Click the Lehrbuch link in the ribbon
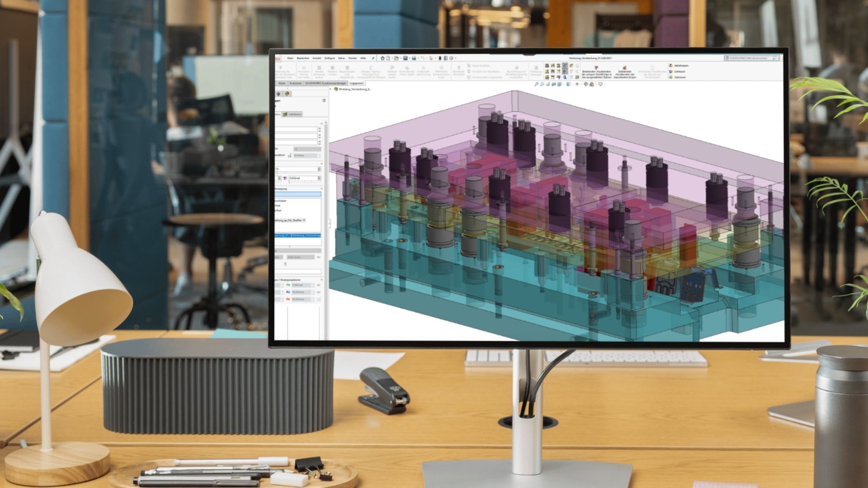The image size is (868, 488). click(679, 72)
